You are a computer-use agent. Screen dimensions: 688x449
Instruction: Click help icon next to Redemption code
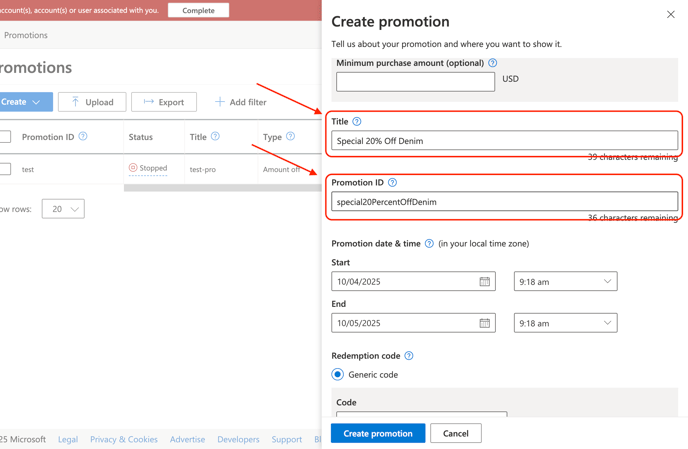coord(409,356)
